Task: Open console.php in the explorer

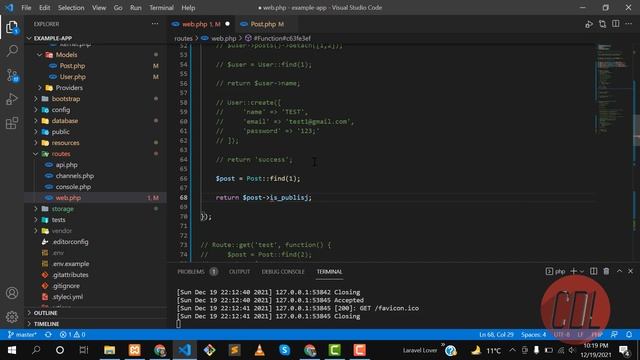Action: 73,187
